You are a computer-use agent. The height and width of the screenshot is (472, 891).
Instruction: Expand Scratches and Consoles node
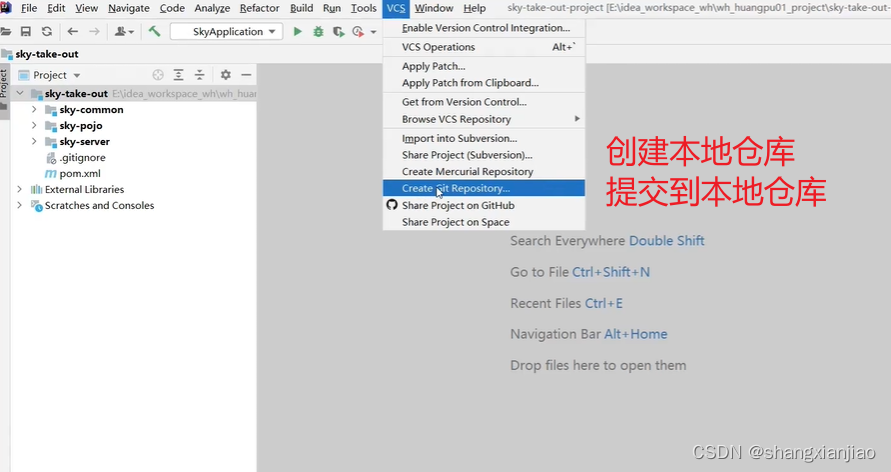(19, 204)
